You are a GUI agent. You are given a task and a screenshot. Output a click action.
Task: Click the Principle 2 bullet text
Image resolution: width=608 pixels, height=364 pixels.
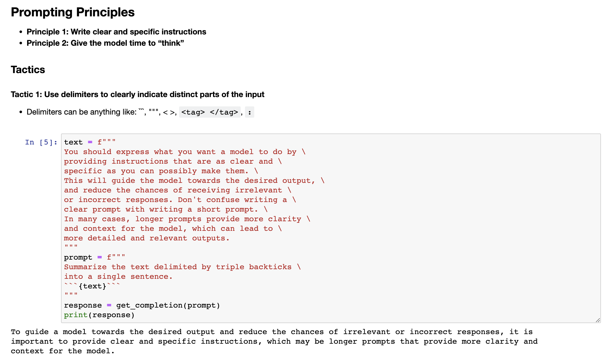pos(105,43)
